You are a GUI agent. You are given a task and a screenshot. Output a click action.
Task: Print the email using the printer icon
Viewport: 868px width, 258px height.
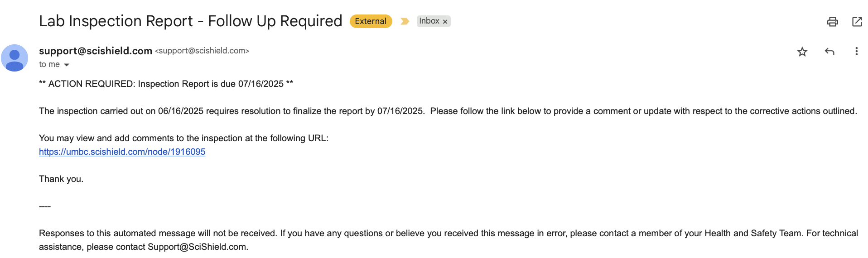(833, 22)
